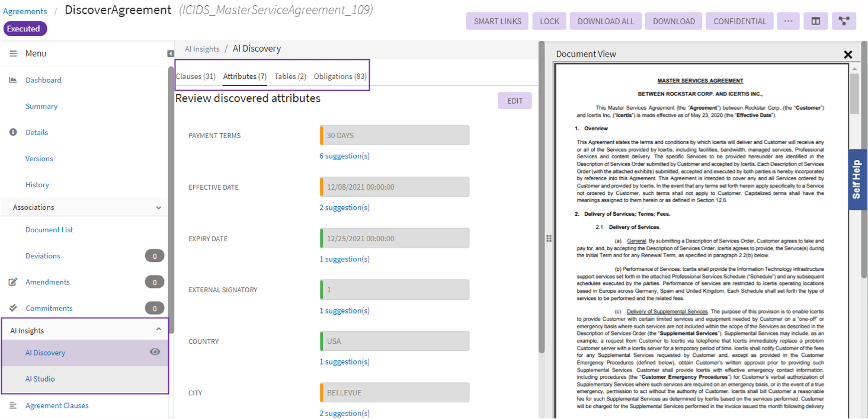Click the Details info icon
868x419 pixels.
pos(13,132)
